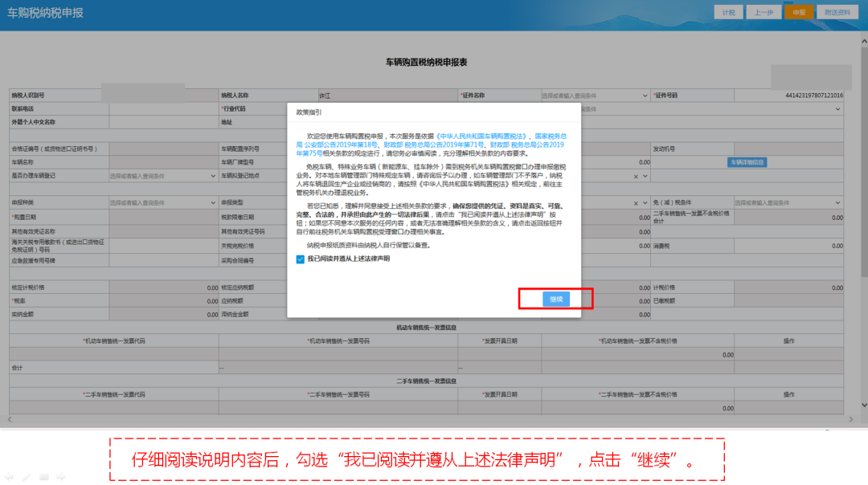Click the 二手车销售统一发票信息 section header
Screen dimensions: 868x485
[x=426, y=381]
